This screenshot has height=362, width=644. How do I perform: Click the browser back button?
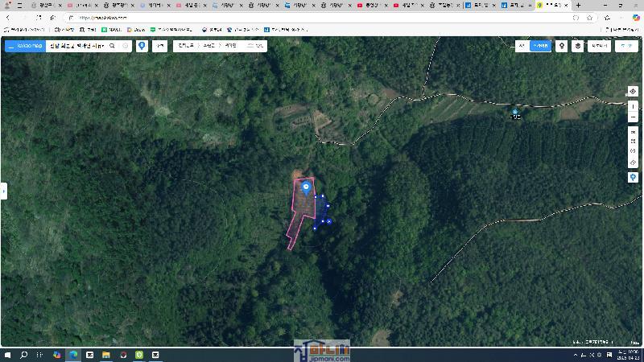[x=8, y=18]
